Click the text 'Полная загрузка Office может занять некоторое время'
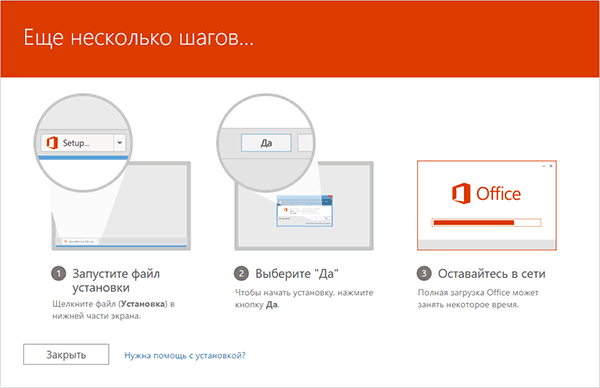The width and height of the screenshot is (600, 388). coord(478,298)
